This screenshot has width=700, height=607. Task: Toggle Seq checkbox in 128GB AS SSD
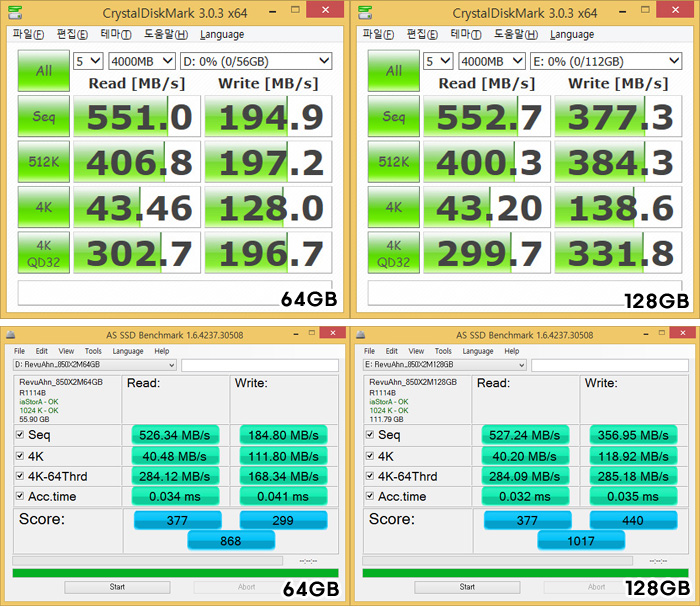[x=370, y=435]
